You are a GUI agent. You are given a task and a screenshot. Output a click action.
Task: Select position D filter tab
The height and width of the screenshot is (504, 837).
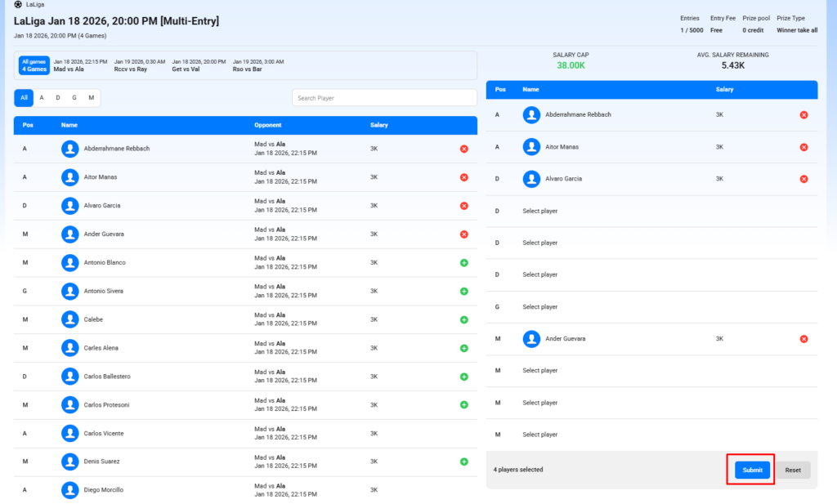tap(58, 98)
